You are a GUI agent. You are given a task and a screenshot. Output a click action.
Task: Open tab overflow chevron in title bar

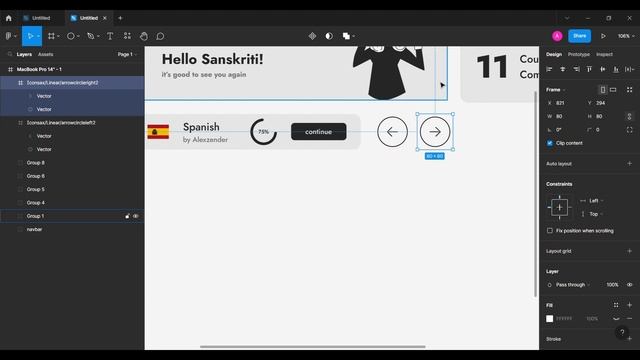[567, 18]
